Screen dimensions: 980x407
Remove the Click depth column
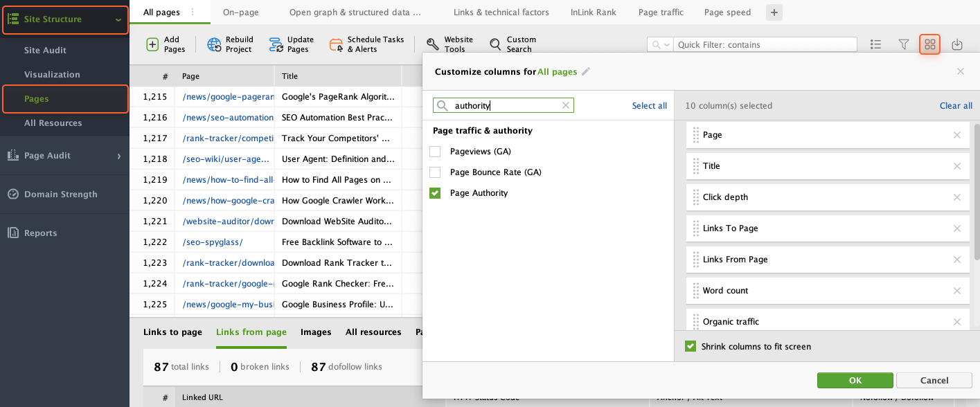[957, 197]
